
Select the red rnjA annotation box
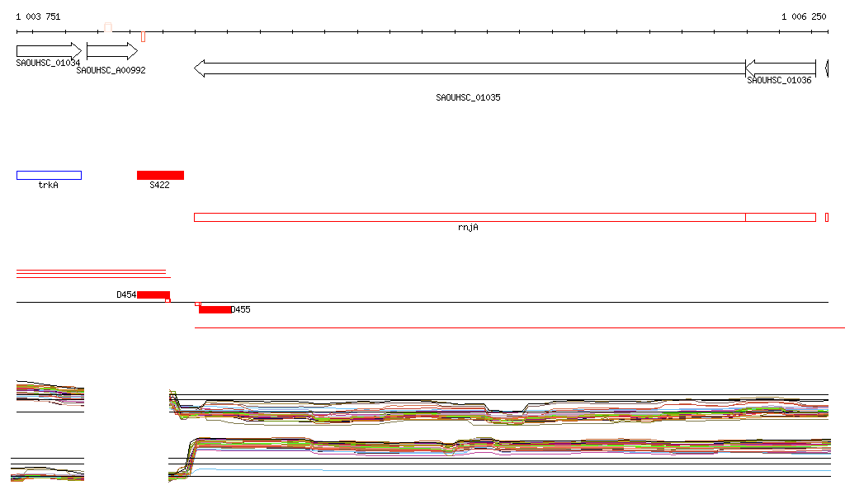470,218
